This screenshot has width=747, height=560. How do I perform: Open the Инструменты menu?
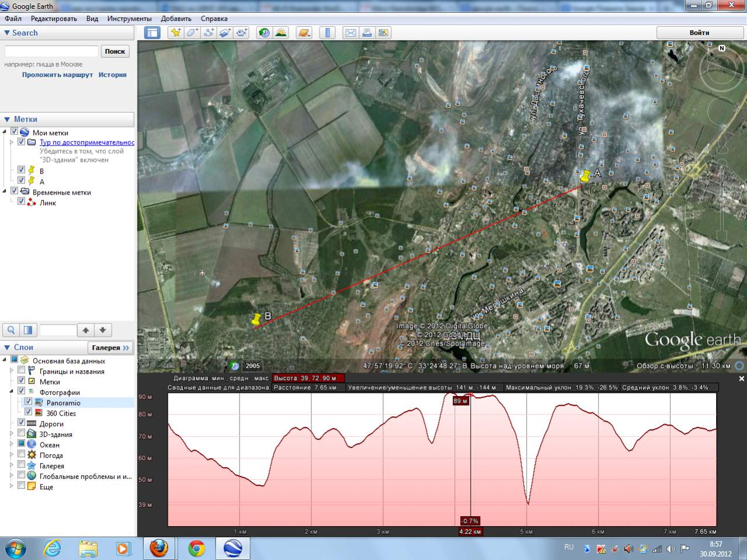point(129,19)
